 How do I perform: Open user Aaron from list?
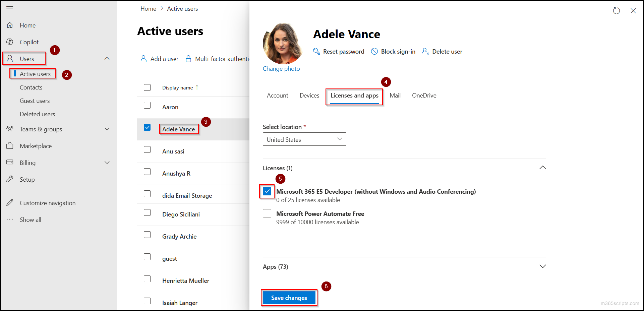point(170,107)
